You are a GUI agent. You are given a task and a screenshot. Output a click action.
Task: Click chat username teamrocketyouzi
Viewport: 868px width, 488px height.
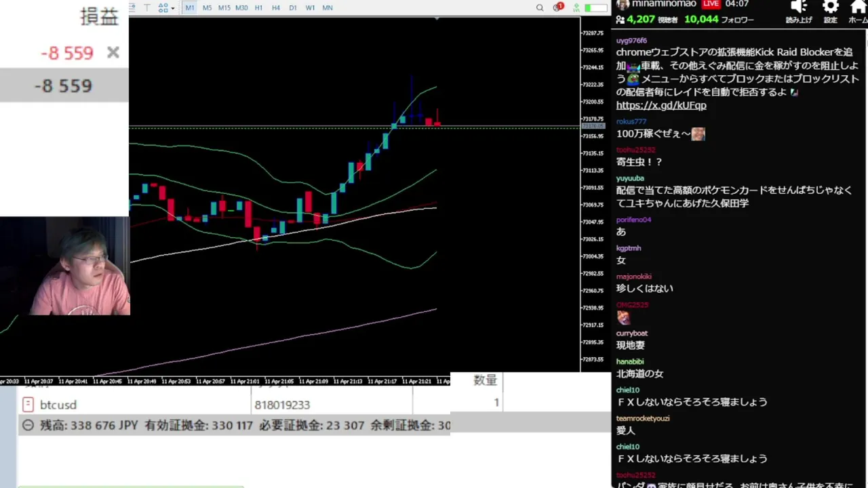tap(643, 418)
